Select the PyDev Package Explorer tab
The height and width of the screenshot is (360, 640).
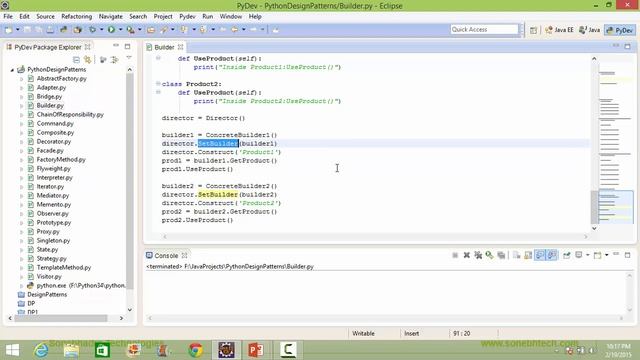[x=48, y=47]
